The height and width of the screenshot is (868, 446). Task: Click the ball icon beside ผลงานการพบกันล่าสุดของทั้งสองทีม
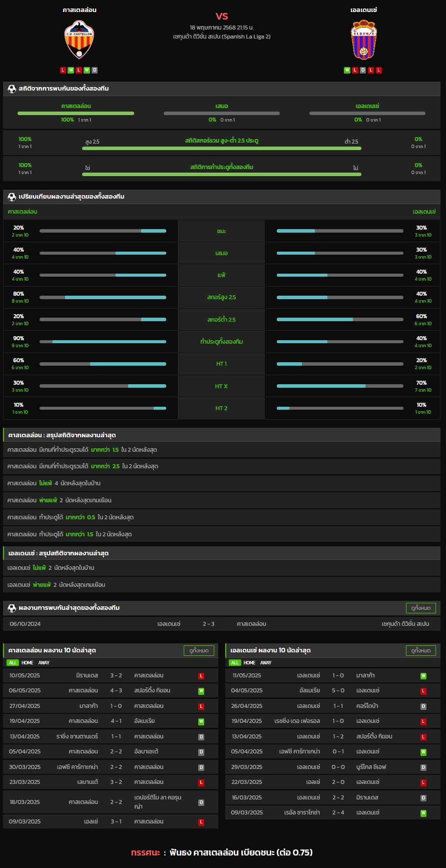pos(12,608)
